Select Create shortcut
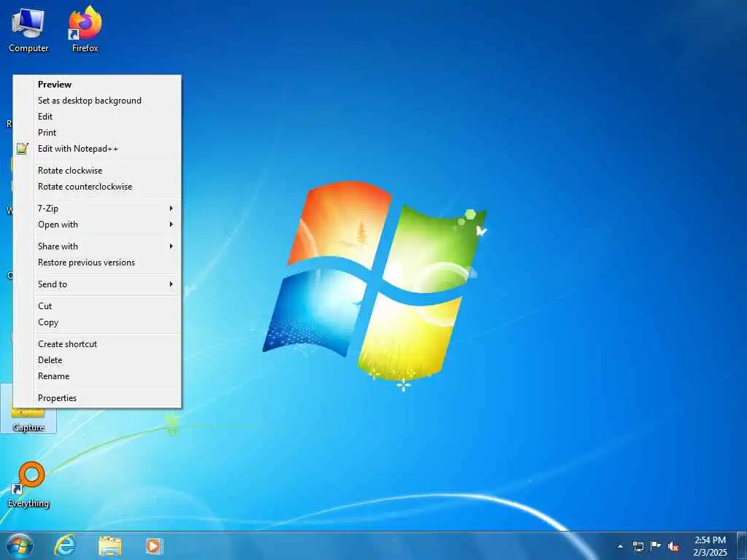This screenshot has height=560, width=747. tap(97, 344)
